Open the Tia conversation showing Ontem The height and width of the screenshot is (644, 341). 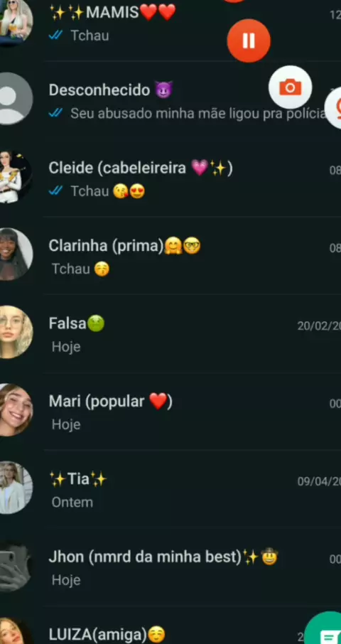click(x=170, y=489)
